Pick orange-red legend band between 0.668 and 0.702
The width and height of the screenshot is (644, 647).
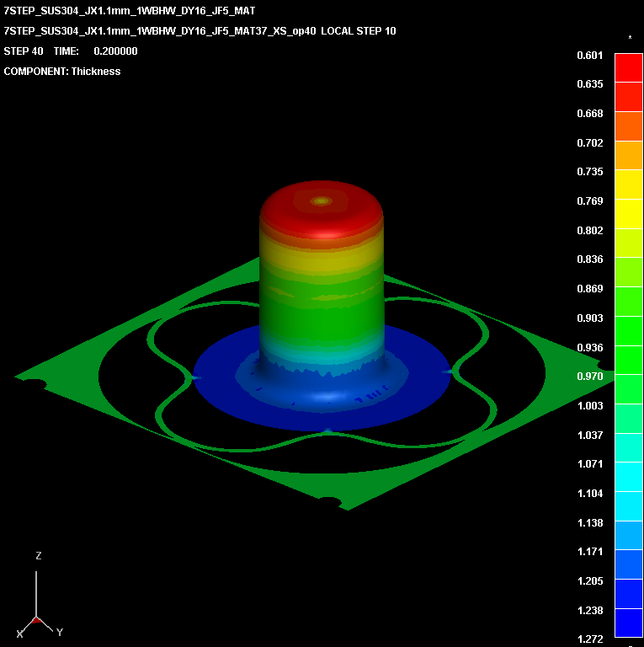click(x=629, y=126)
